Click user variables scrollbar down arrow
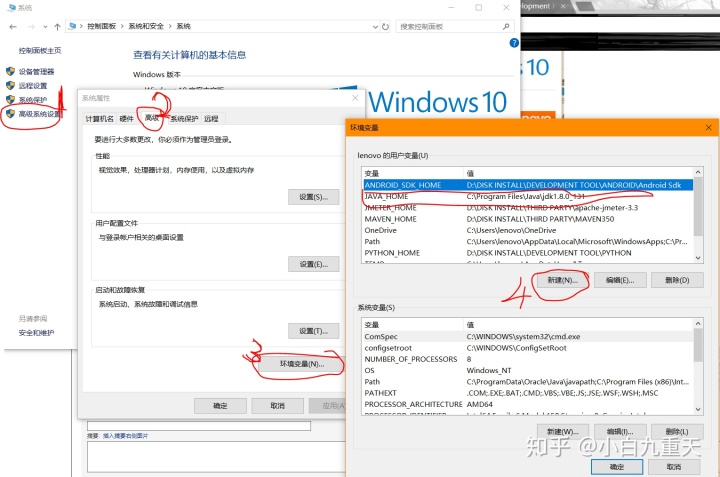The height and width of the screenshot is (477, 720). pyautogui.click(x=698, y=258)
